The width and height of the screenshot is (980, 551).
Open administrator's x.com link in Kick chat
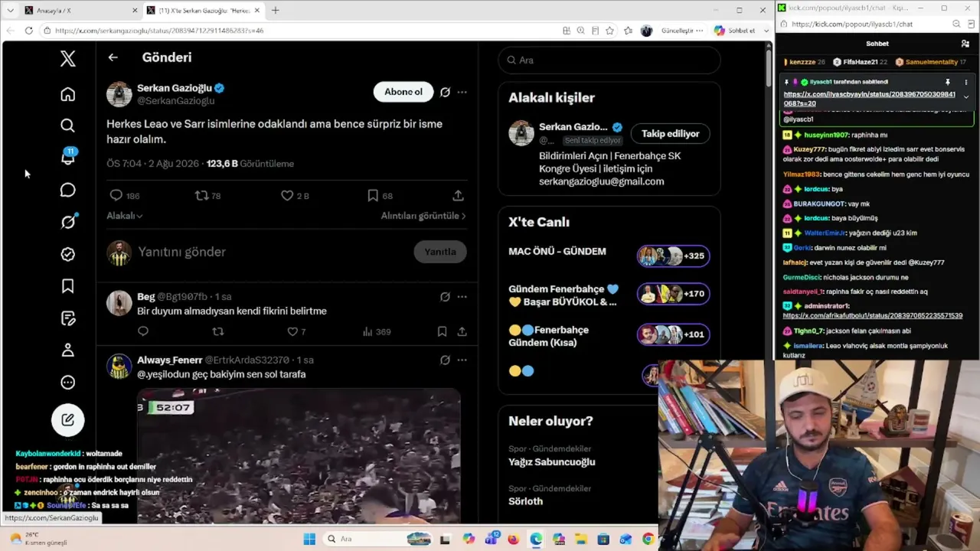tap(873, 315)
